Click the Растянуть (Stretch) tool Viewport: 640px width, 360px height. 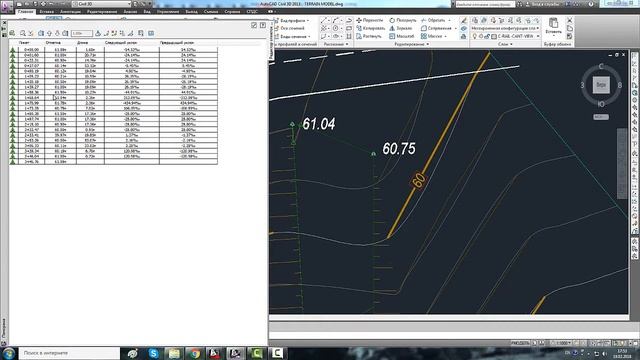369,36
